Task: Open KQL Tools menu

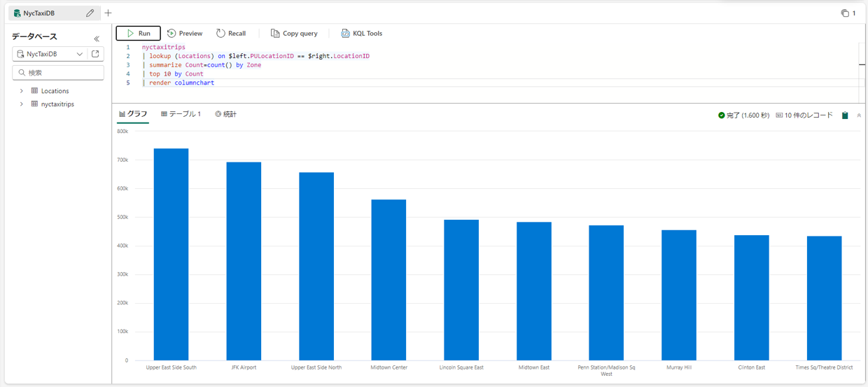Action: (x=361, y=34)
